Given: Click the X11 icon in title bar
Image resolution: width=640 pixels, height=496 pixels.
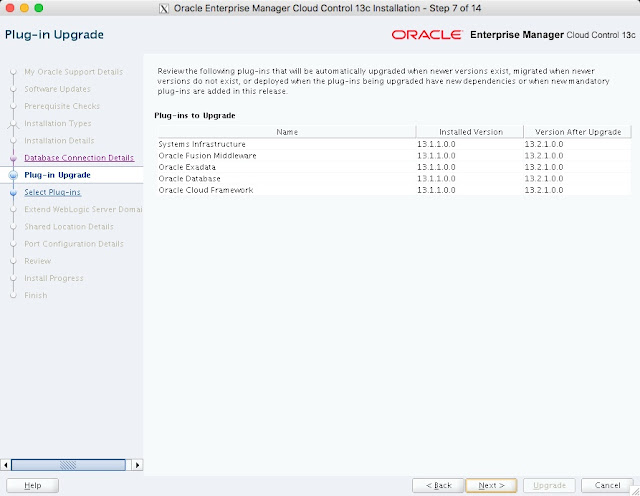Looking at the screenshot, I should [x=164, y=8].
